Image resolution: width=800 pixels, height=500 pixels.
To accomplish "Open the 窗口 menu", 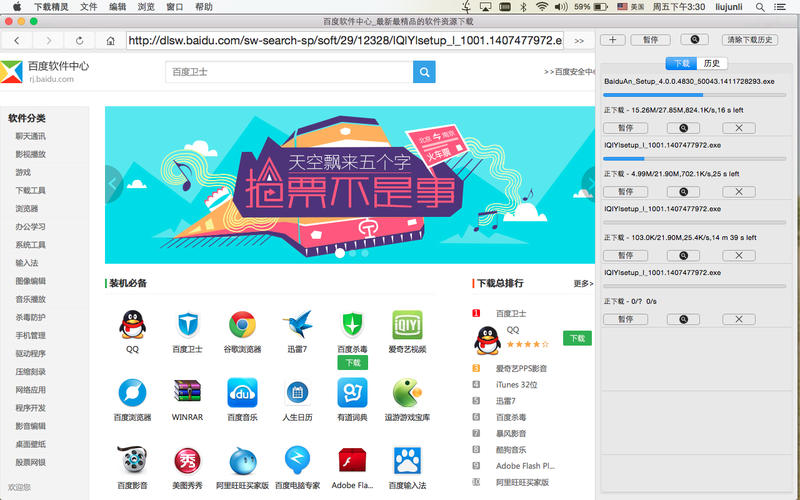I will tap(174, 7).
